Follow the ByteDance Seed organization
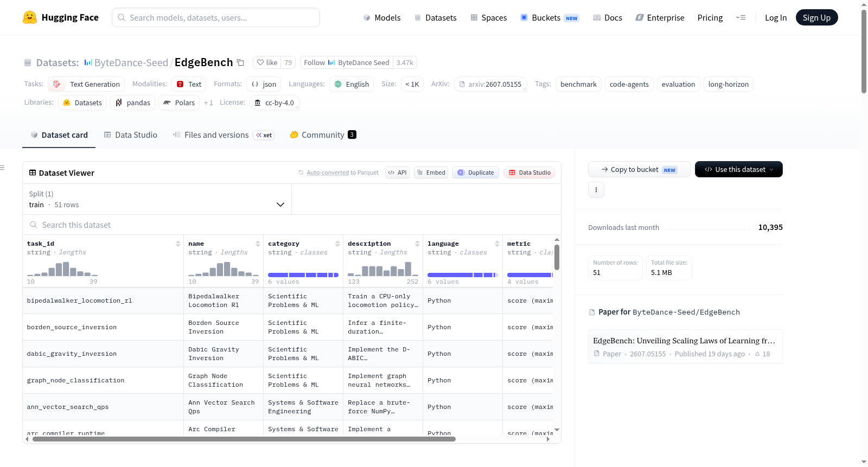 click(x=346, y=62)
